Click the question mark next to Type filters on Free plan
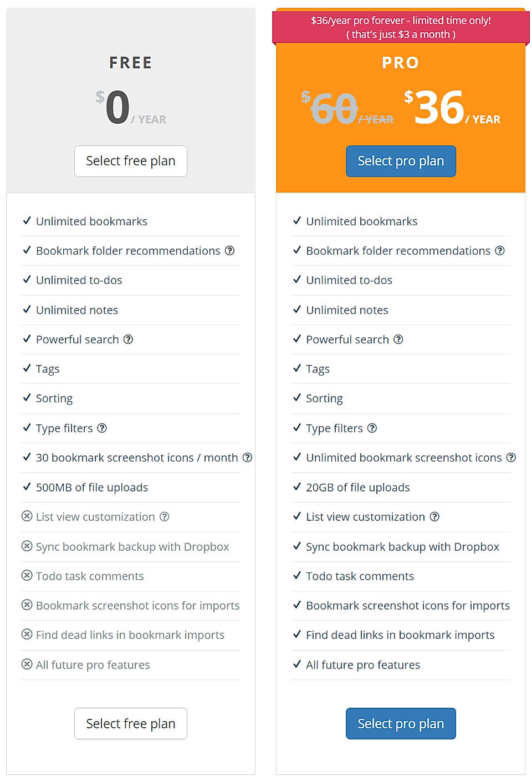 click(102, 428)
